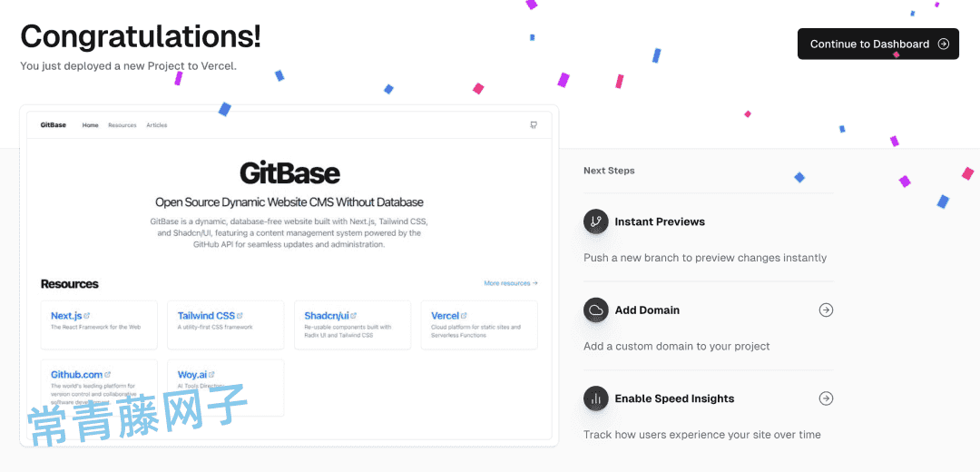The height and width of the screenshot is (472, 980).
Task: Open the Next.js resource link
Action: tap(66, 316)
